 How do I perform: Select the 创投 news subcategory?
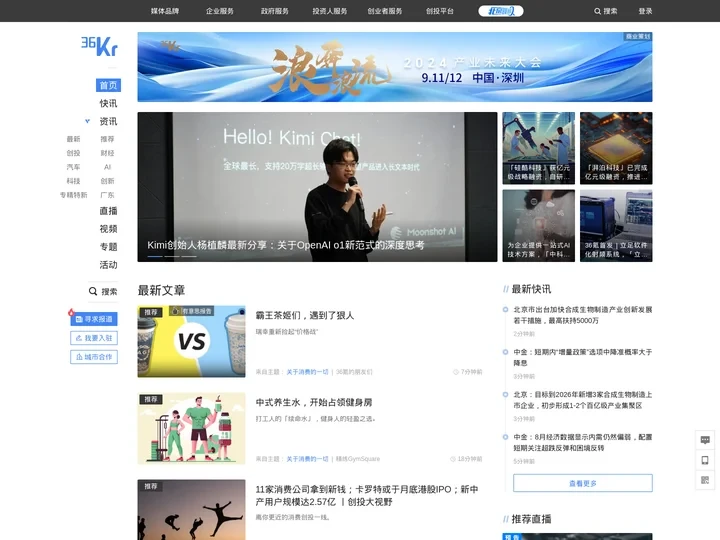pos(73,153)
